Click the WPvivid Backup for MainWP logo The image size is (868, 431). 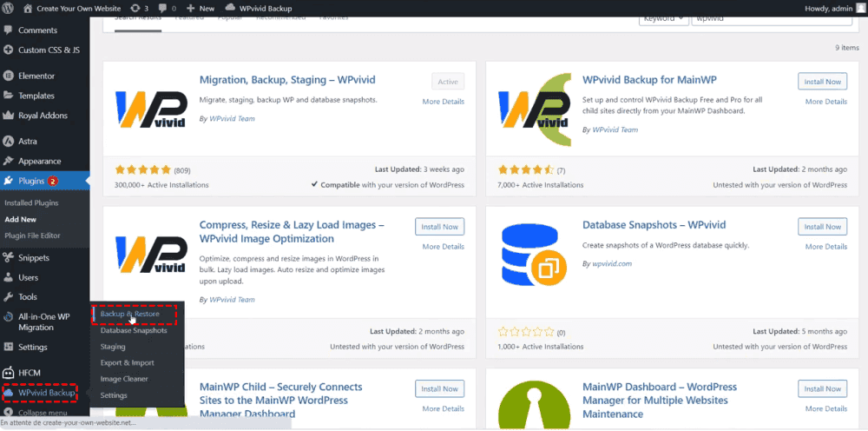click(534, 109)
